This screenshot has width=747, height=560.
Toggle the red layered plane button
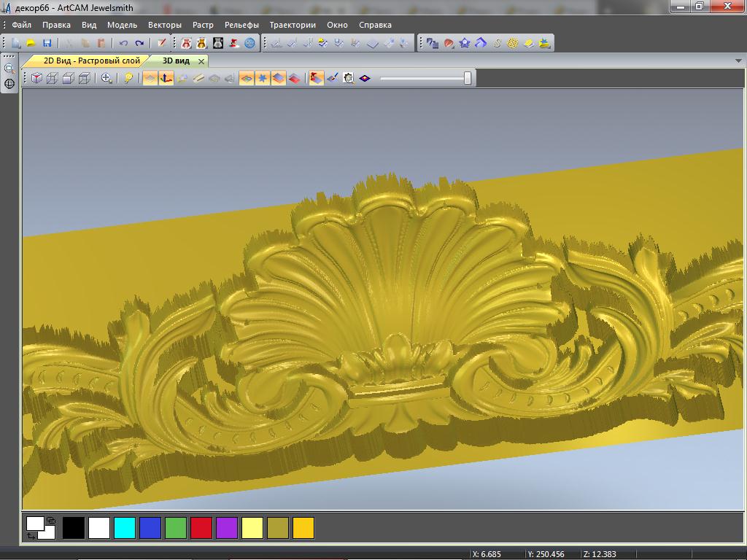point(295,78)
